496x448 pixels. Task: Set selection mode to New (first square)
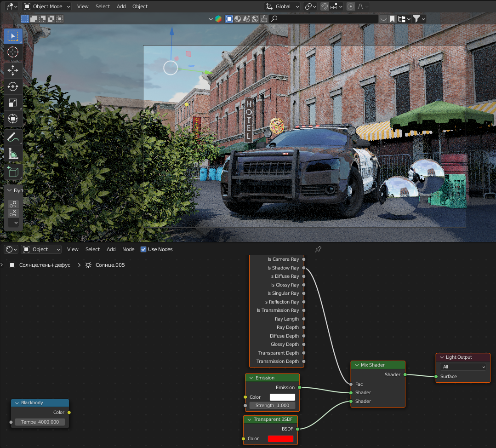[x=25, y=19]
